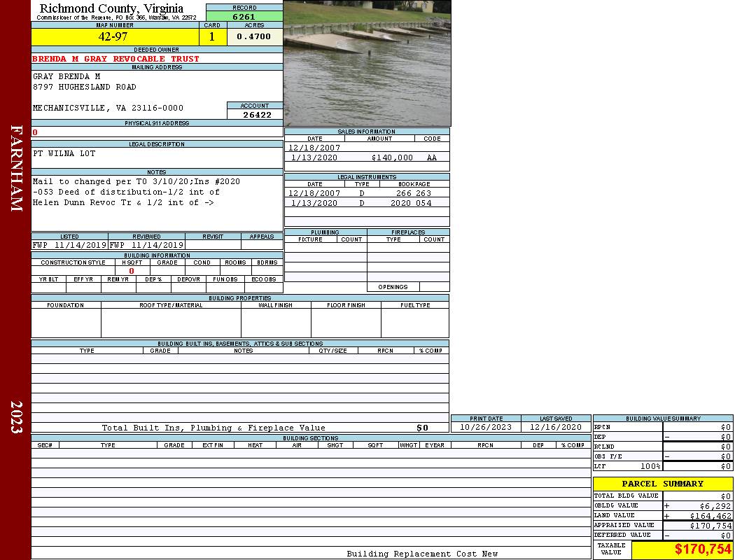Click the 8797 Hughesland Road address line
Image resolution: width=735 pixels, height=560 pixels.
pos(85,87)
